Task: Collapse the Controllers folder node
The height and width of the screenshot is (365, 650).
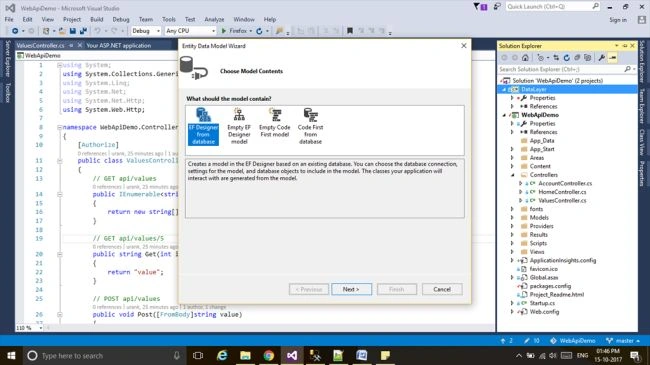Action: click(512, 175)
